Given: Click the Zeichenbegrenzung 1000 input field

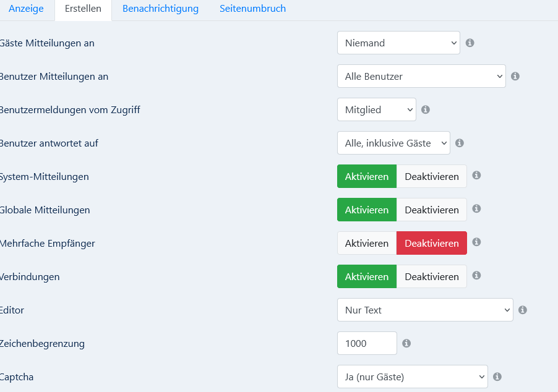Looking at the screenshot, I should (367, 343).
